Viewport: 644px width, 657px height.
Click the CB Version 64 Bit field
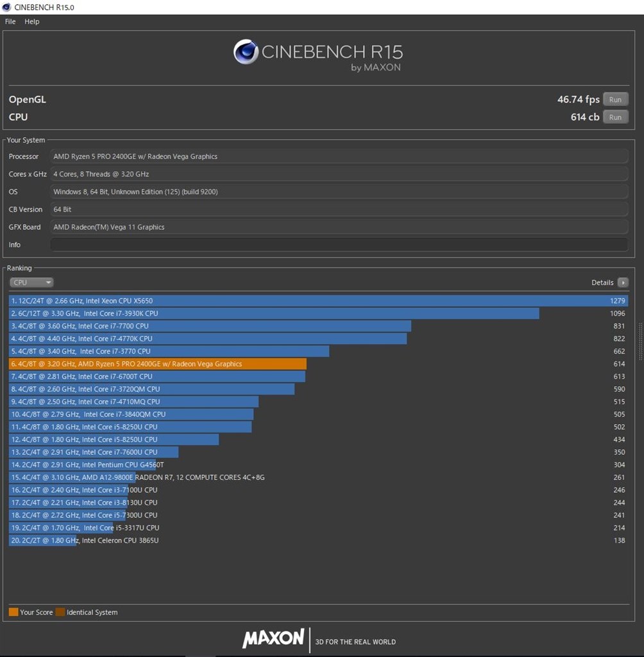tap(339, 209)
